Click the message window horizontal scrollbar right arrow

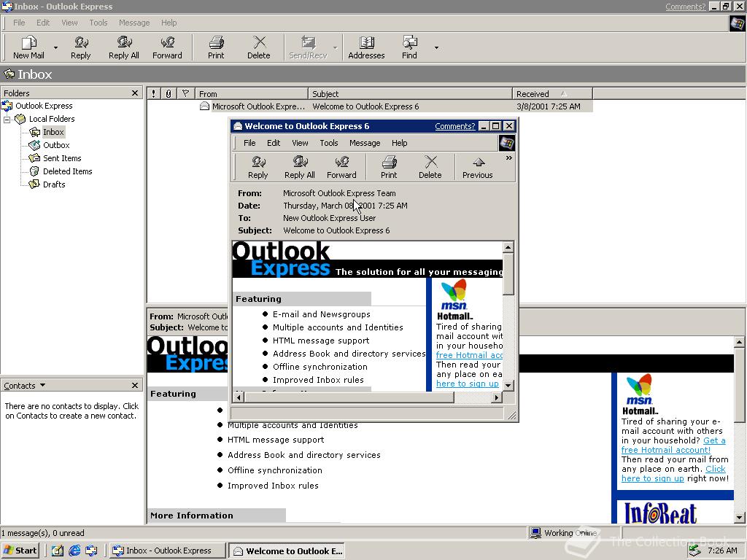tap(496, 397)
